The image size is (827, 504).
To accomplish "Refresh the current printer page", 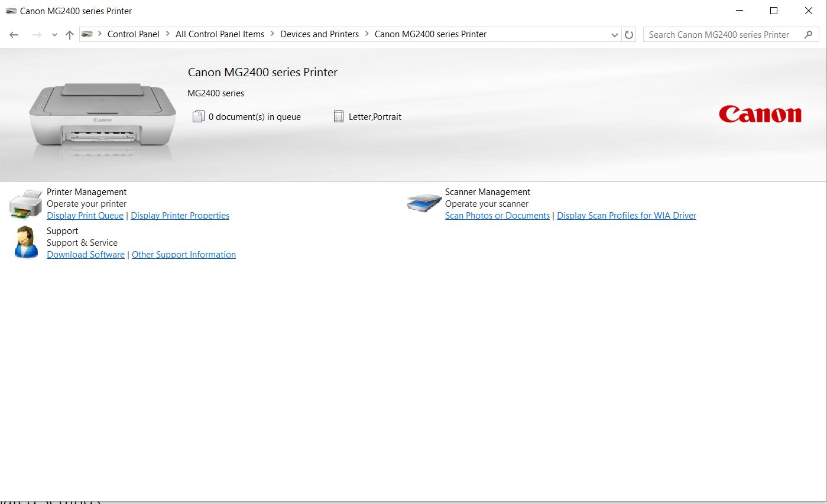I will coord(629,35).
